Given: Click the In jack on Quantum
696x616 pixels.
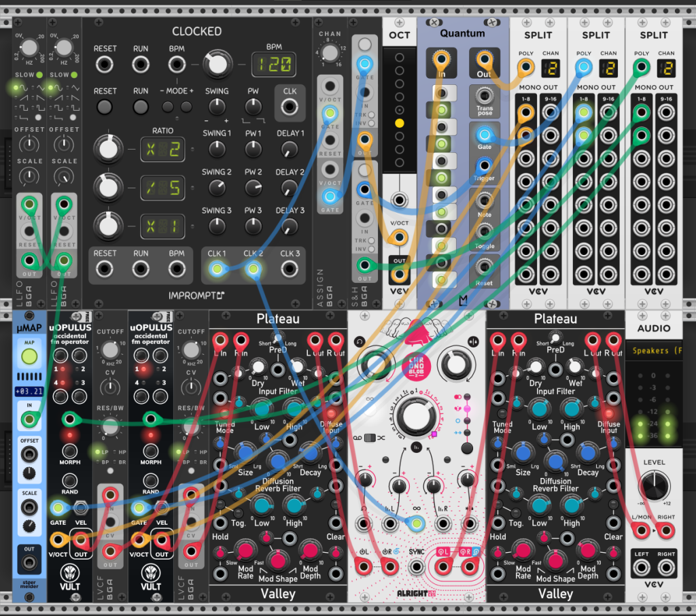Looking at the screenshot, I should coord(440,59).
